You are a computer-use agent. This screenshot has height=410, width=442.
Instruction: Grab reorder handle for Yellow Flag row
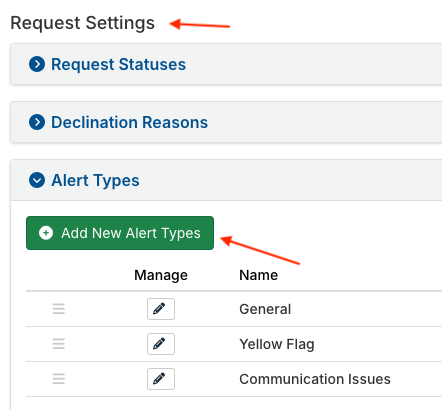click(x=59, y=344)
